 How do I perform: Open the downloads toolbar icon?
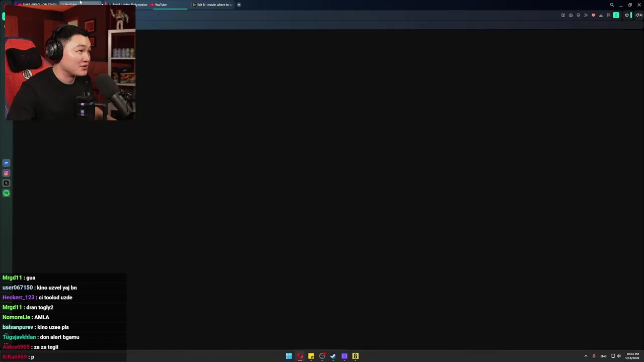tap(601, 15)
